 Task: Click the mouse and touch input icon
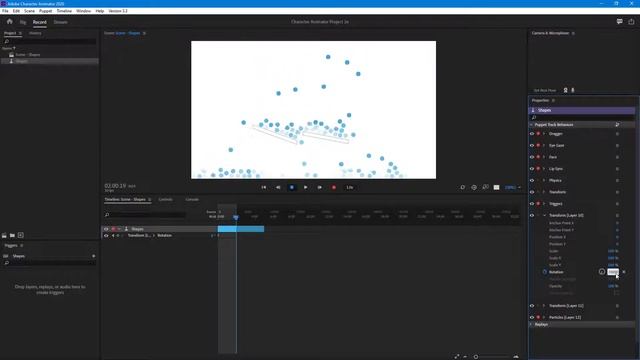tap(474, 187)
